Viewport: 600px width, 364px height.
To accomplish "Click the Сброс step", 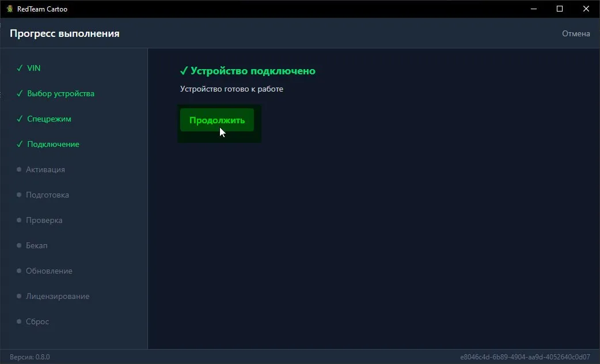I will pos(37,321).
